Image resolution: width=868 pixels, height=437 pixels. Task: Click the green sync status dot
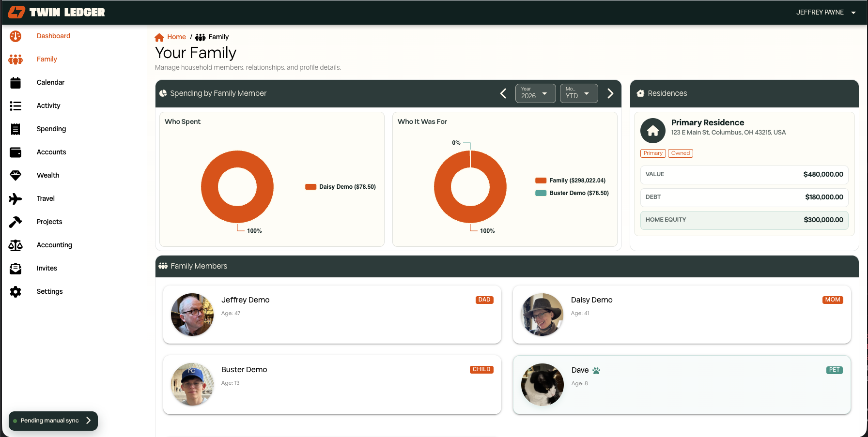pos(15,421)
